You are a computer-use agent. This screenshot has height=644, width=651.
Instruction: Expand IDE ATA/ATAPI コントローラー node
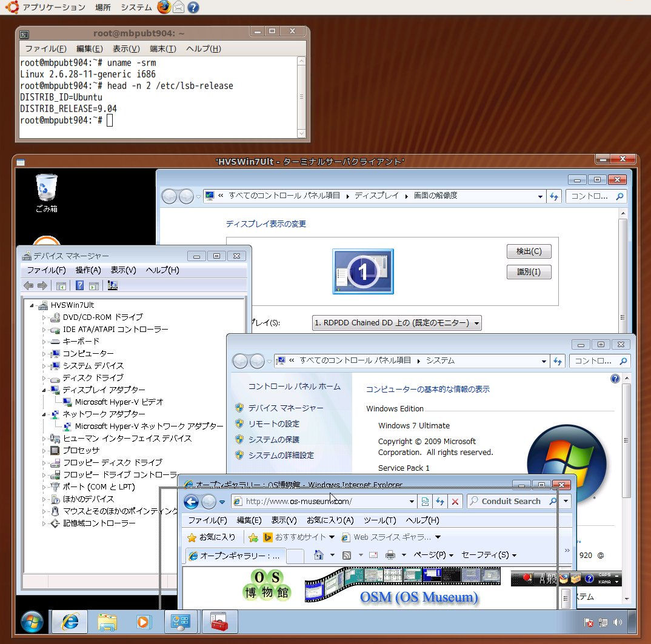click(44, 330)
